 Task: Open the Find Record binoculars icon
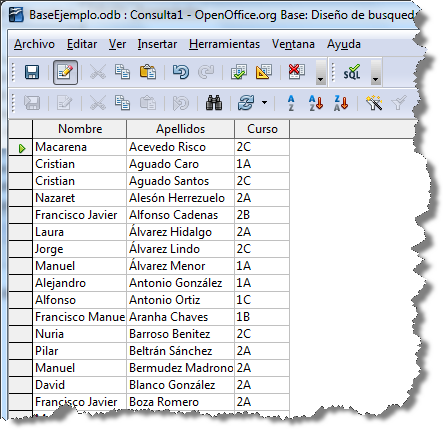click(214, 103)
